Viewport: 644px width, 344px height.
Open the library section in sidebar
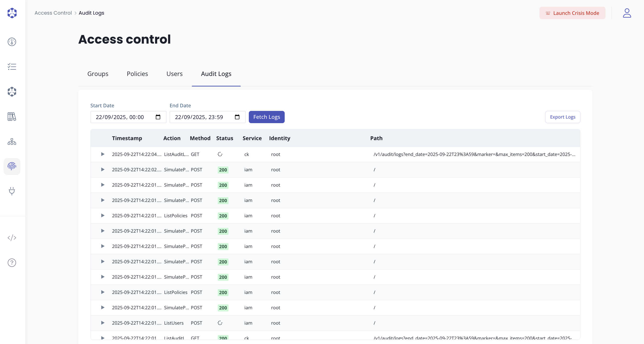point(12,116)
